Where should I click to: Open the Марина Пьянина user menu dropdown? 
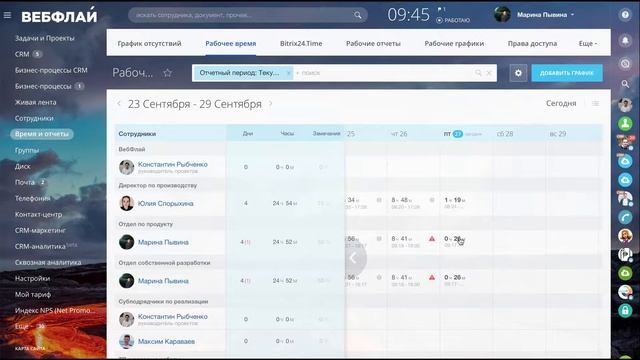pyautogui.click(x=545, y=15)
